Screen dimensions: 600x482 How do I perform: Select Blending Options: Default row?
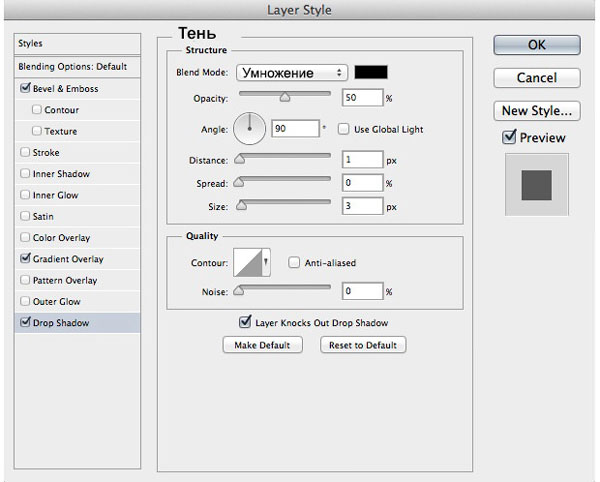pyautogui.click(x=77, y=67)
